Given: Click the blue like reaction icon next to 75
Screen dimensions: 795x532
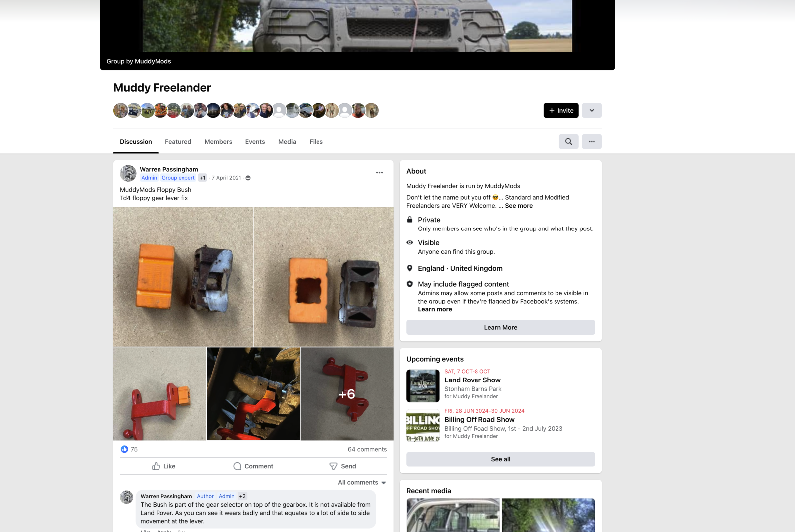Looking at the screenshot, I should 124,449.
